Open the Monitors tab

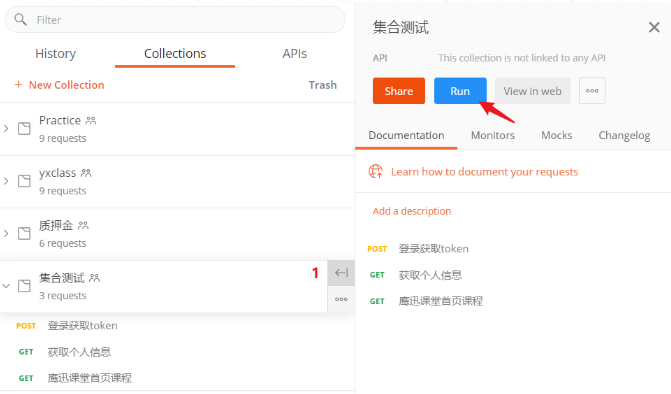click(x=493, y=135)
